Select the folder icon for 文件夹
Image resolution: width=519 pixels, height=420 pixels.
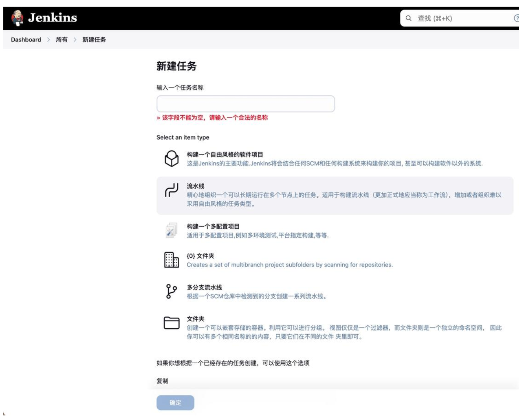[172, 323]
